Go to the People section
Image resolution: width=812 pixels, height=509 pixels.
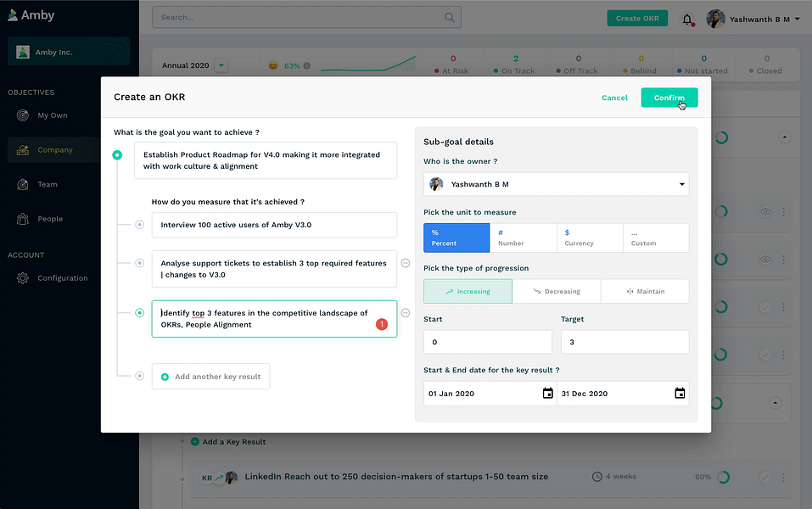(x=50, y=219)
